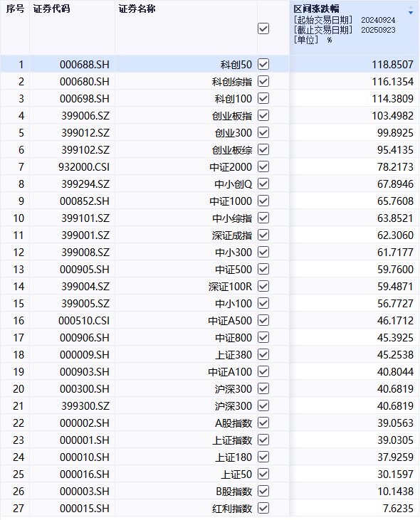Toggle checkbox for 中证A500

(x=263, y=320)
